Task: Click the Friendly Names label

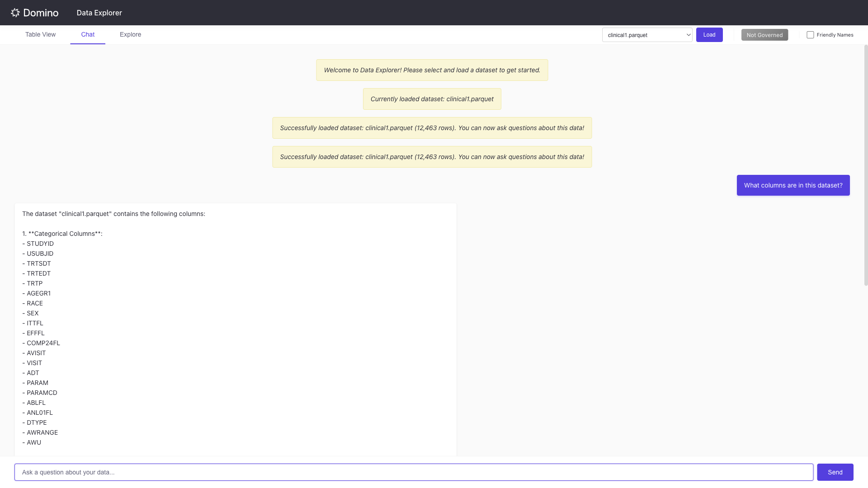Action: [835, 35]
